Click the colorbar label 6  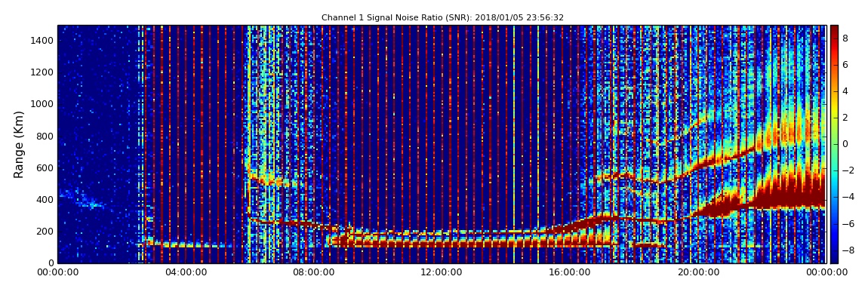[845, 65]
